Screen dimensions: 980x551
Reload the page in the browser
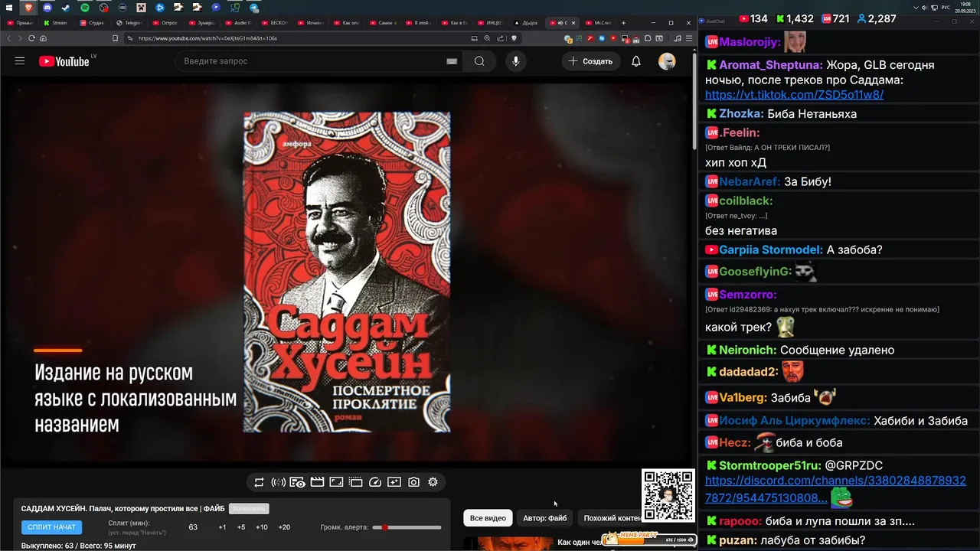[31, 38]
